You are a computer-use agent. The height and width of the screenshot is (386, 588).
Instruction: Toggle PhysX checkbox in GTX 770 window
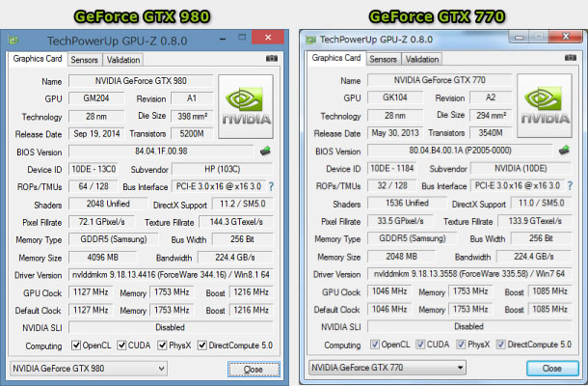(x=461, y=345)
